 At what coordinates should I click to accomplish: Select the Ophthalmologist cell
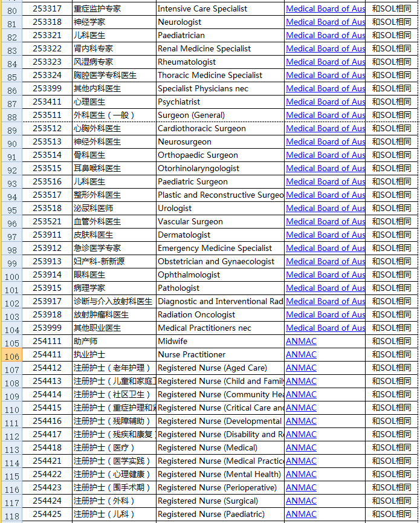220,275
